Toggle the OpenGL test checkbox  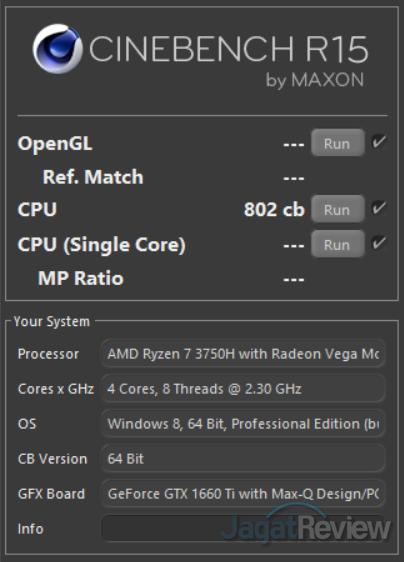click(x=379, y=142)
